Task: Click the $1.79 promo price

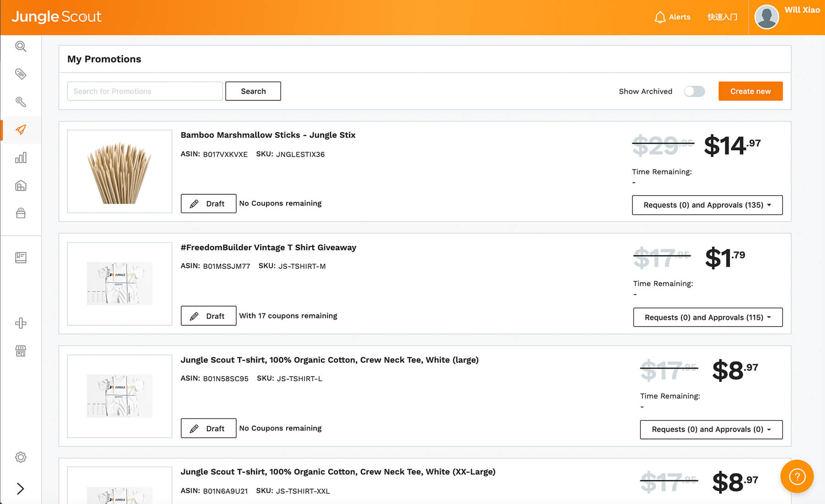Action: click(x=725, y=258)
